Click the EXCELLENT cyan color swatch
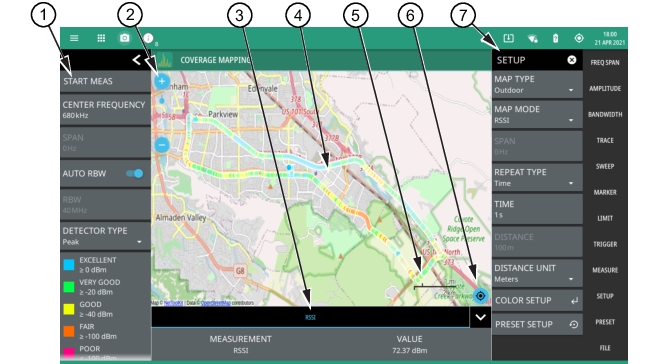Image resolution: width=654 pixels, height=364 pixels. tap(69, 265)
